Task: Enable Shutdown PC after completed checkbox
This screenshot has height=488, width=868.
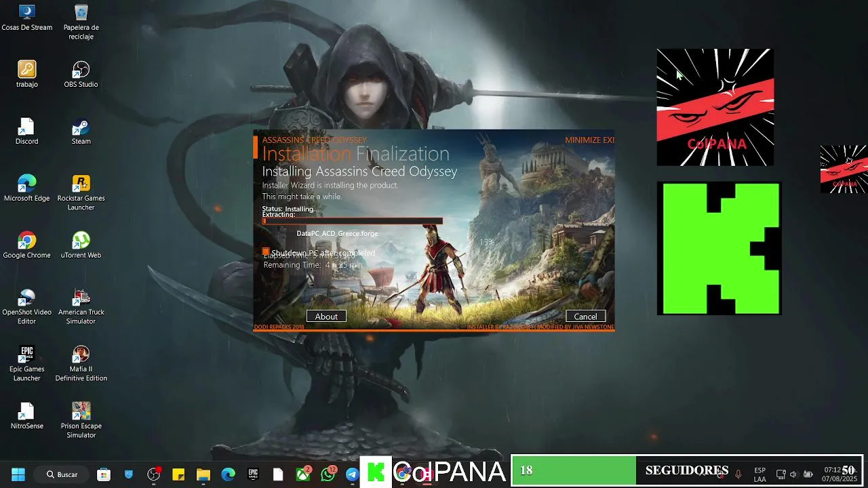Action: [266, 252]
